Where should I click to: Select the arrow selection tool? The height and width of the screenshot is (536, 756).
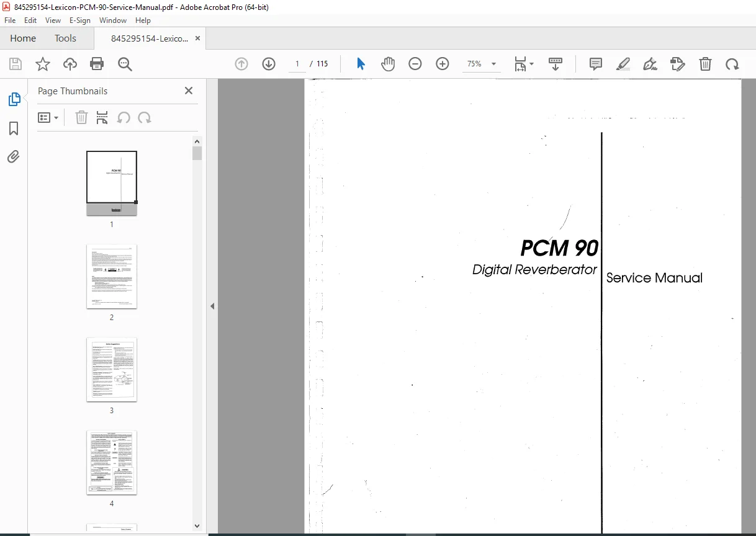[361, 64]
